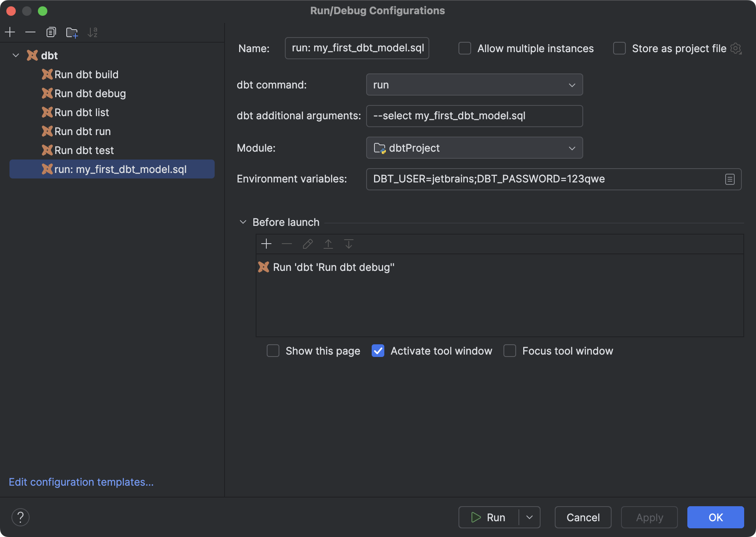Viewport: 756px width, 537px height.
Task: Add a new run configuration
Action: click(x=10, y=32)
